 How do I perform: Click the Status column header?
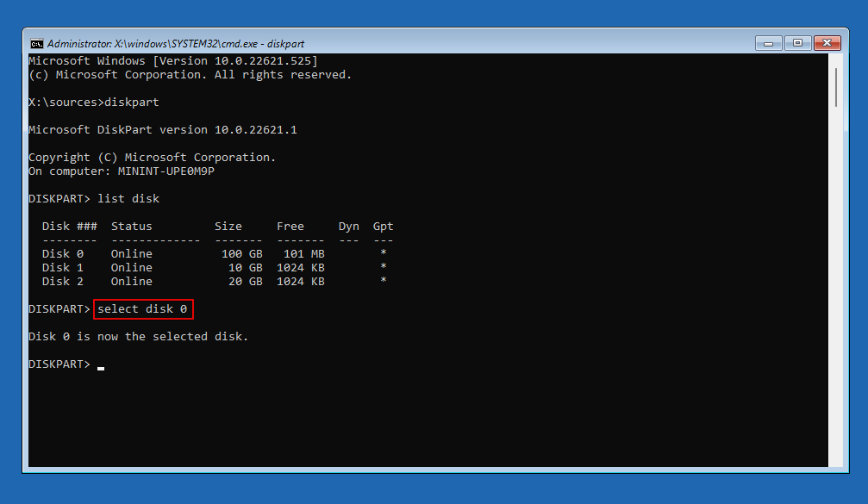tap(132, 227)
